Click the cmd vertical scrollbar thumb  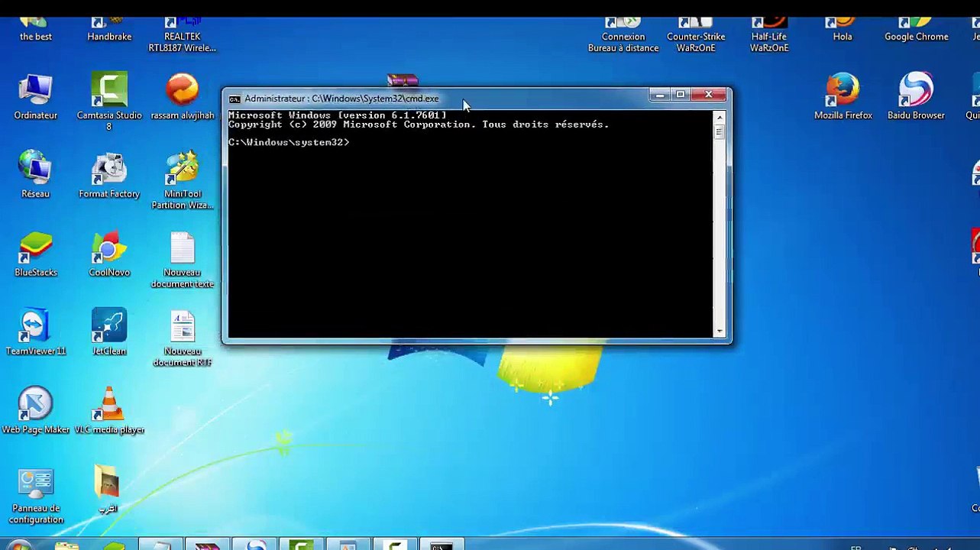click(x=719, y=131)
